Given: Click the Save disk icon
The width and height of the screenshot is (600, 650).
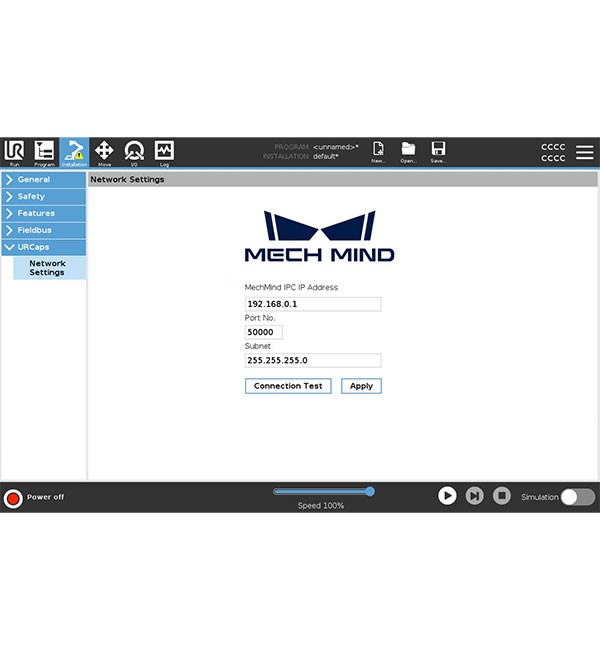Looking at the screenshot, I should pyautogui.click(x=438, y=152).
